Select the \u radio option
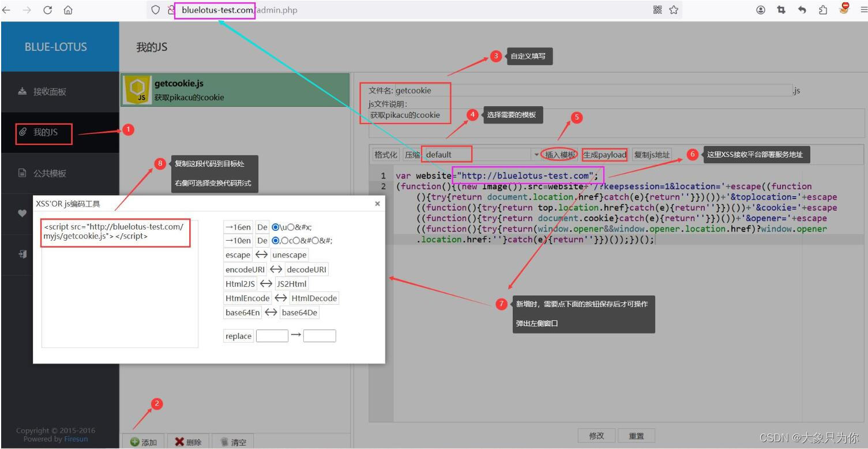The image size is (868, 449). (276, 227)
